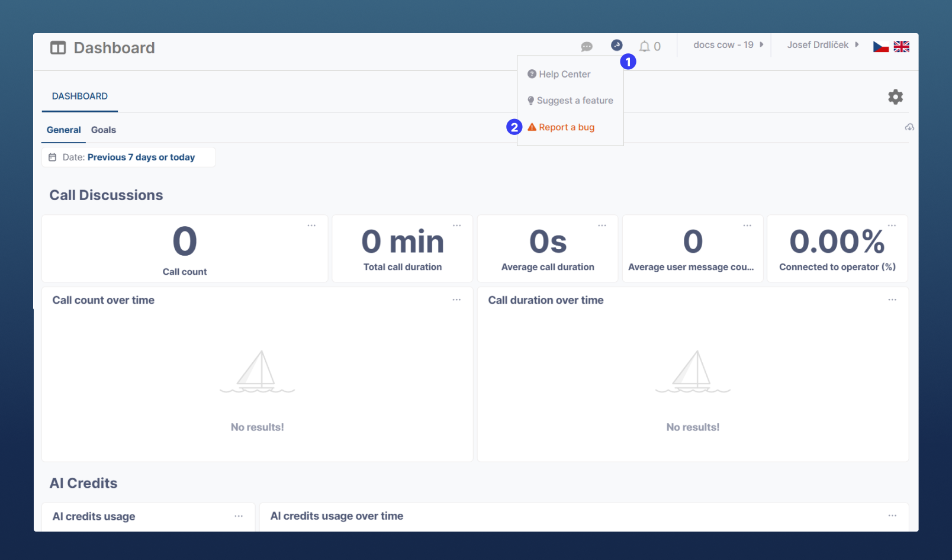Select Report a bug menu item
The width and height of the screenshot is (952, 560).
click(x=566, y=127)
